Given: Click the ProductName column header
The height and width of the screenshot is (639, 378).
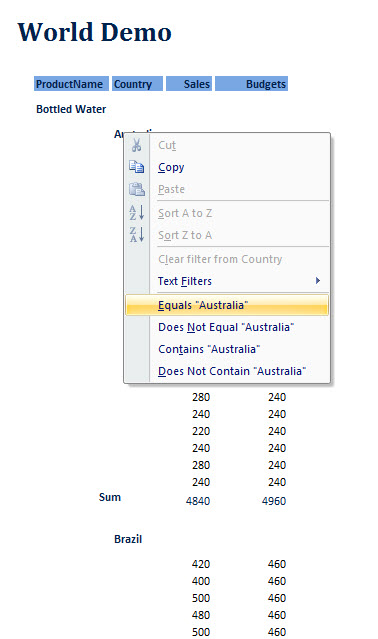Looking at the screenshot, I should tap(71, 84).
